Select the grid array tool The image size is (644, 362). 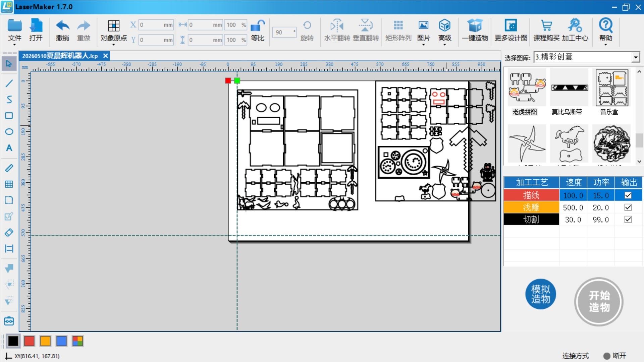click(x=9, y=184)
